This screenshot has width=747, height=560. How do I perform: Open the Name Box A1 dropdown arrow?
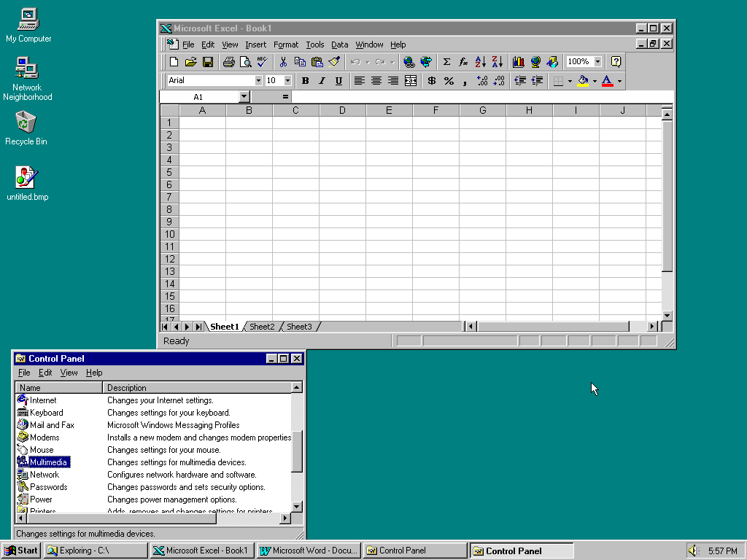(244, 97)
